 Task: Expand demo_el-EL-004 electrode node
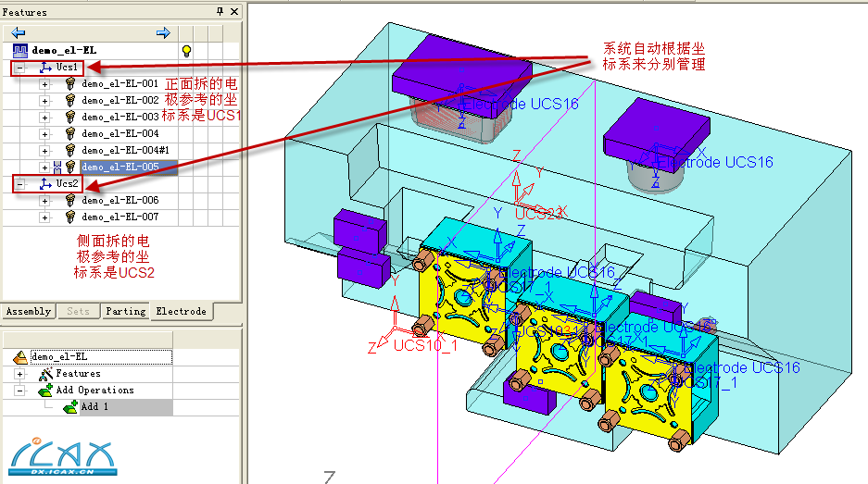(x=44, y=134)
